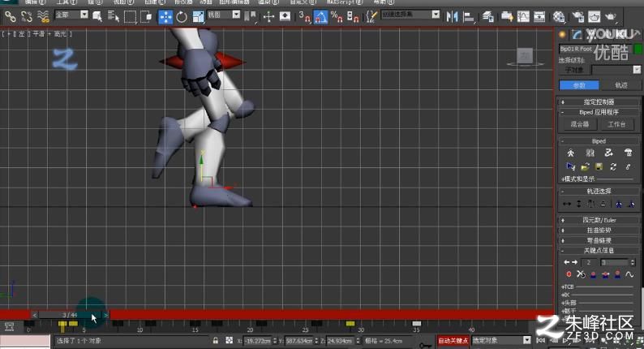This screenshot has width=644, height=349.
Task: Select the Link tool in main toolbar
Action: [x=10, y=17]
